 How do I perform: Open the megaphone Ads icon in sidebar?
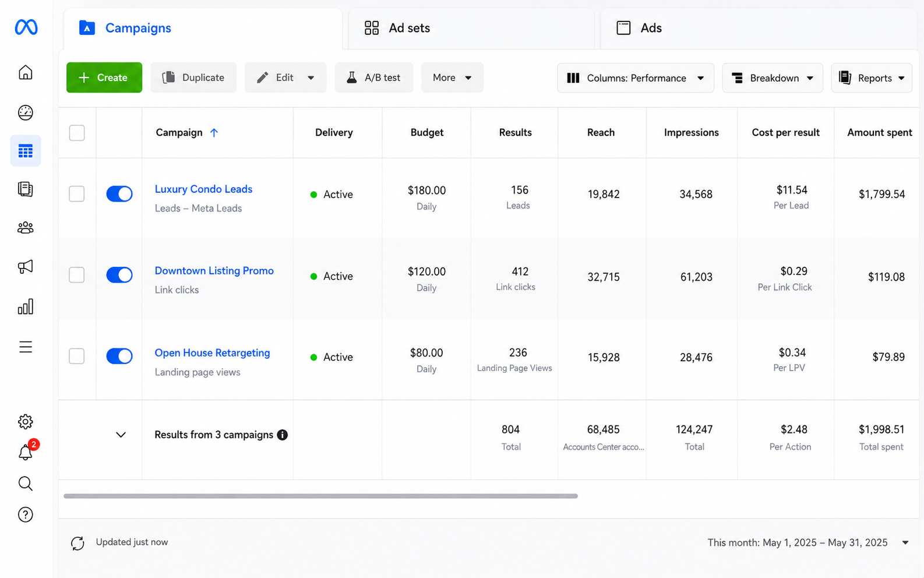(x=26, y=267)
